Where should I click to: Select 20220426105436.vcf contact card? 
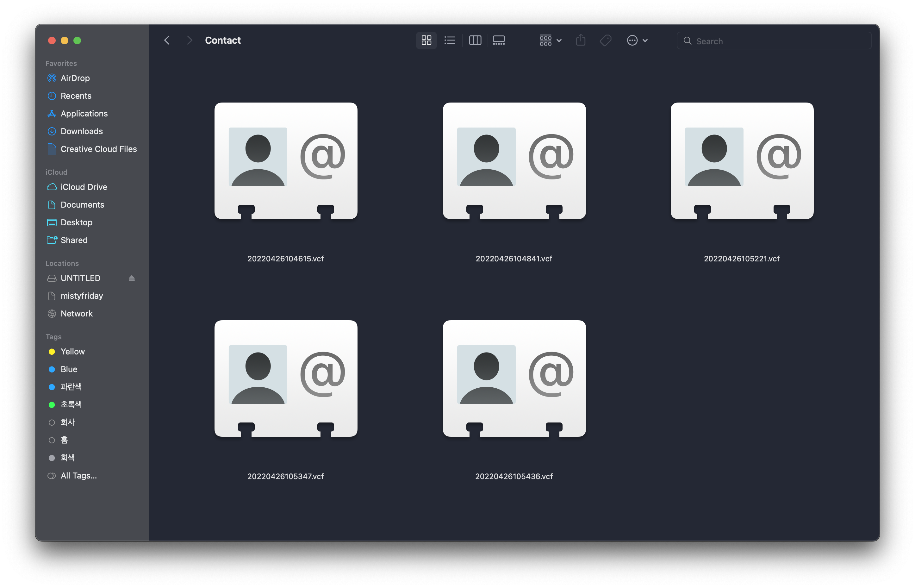pos(514,378)
